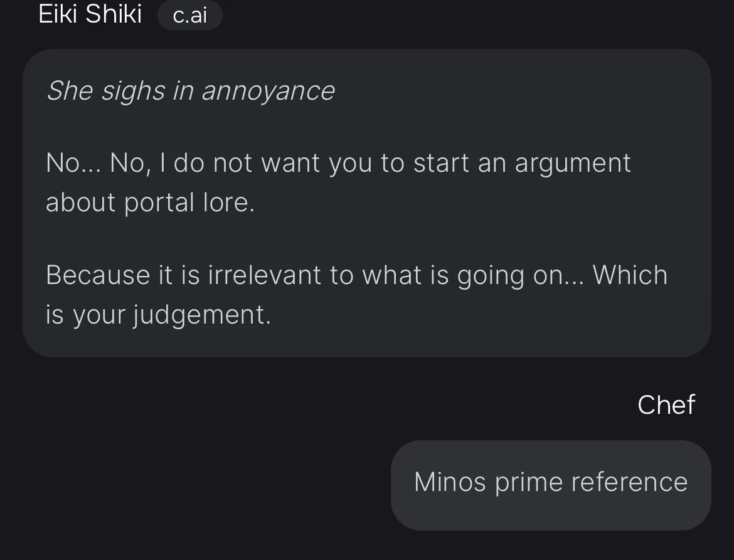Click the word "Minos" in Chef's message
This screenshot has width=734, height=560.
pyautogui.click(x=450, y=482)
